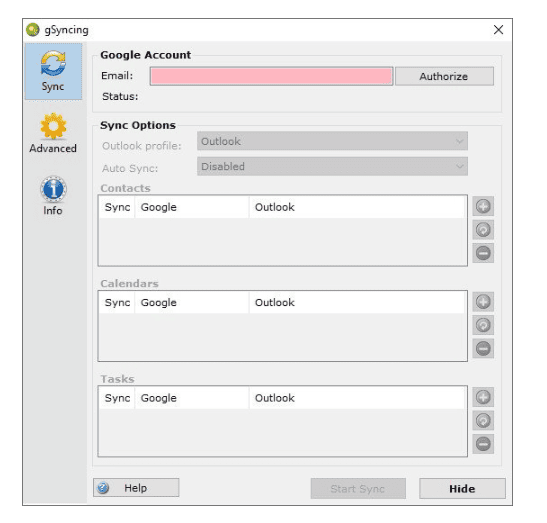Add a new Contacts sync pair
This screenshot has height=523, width=547.
click(483, 206)
